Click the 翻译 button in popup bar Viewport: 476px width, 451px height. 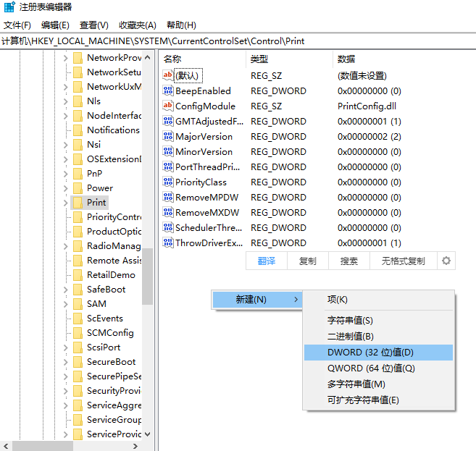point(267,261)
